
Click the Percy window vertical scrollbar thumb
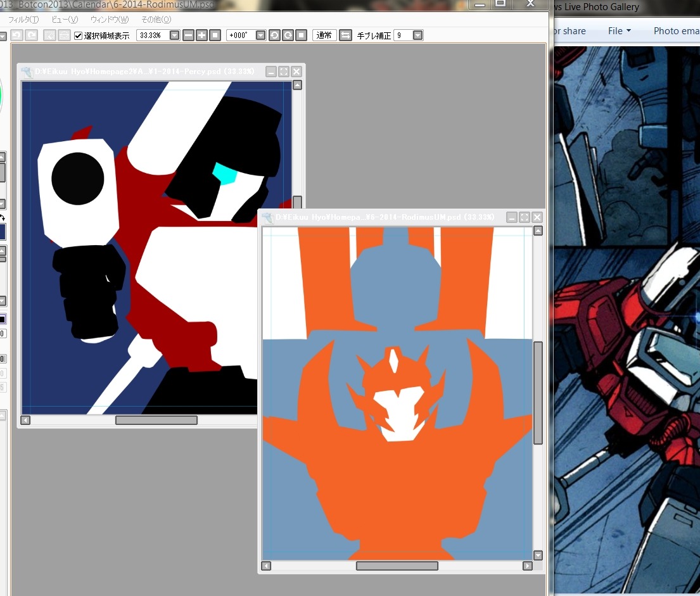pyautogui.click(x=297, y=202)
